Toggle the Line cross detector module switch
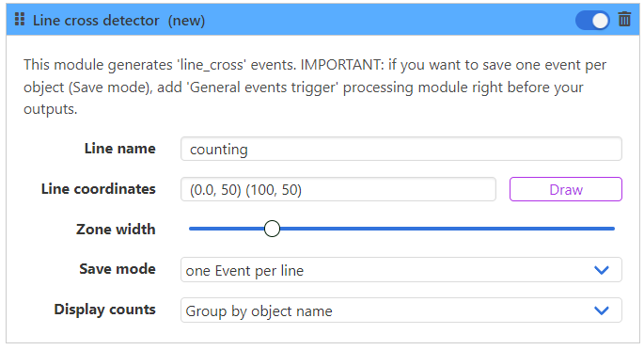This screenshot has width=644, height=350. point(592,20)
